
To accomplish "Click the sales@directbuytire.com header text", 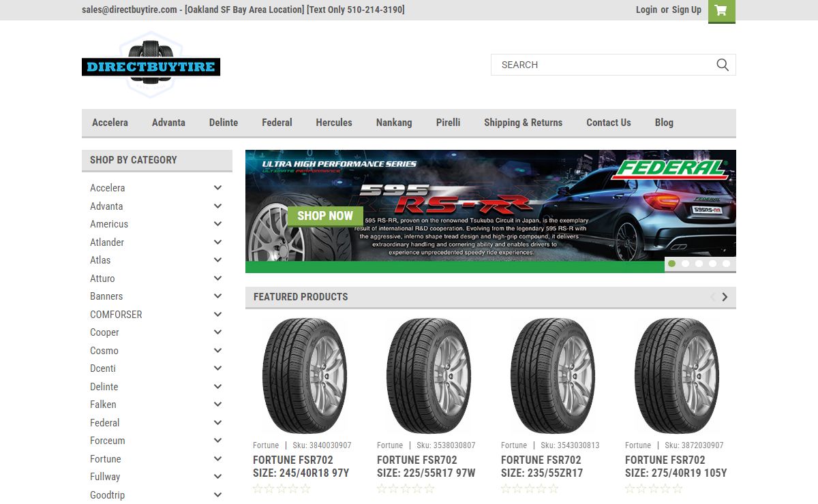I will (130, 10).
